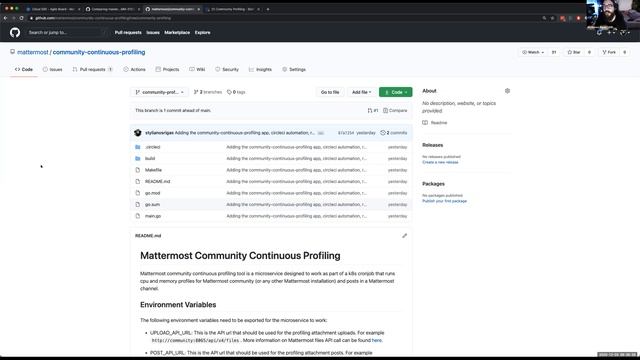The height and width of the screenshot is (360, 640).
Task: Click the .circleci folder icon
Action: tap(138, 147)
